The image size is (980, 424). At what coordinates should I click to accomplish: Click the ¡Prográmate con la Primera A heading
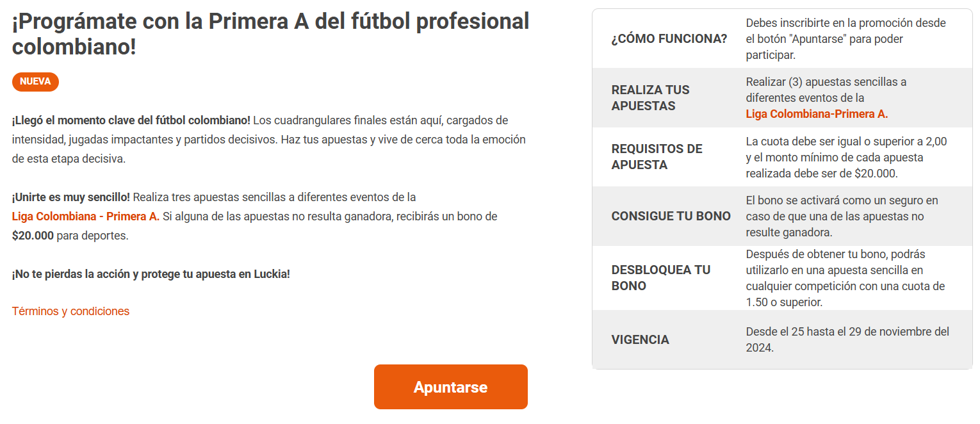tap(270, 34)
